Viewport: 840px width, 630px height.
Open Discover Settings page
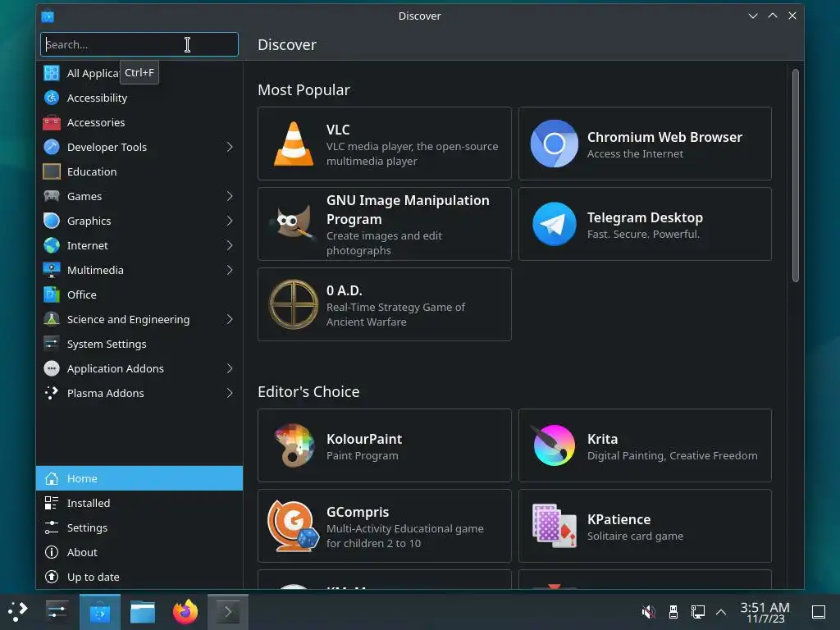[139, 527]
